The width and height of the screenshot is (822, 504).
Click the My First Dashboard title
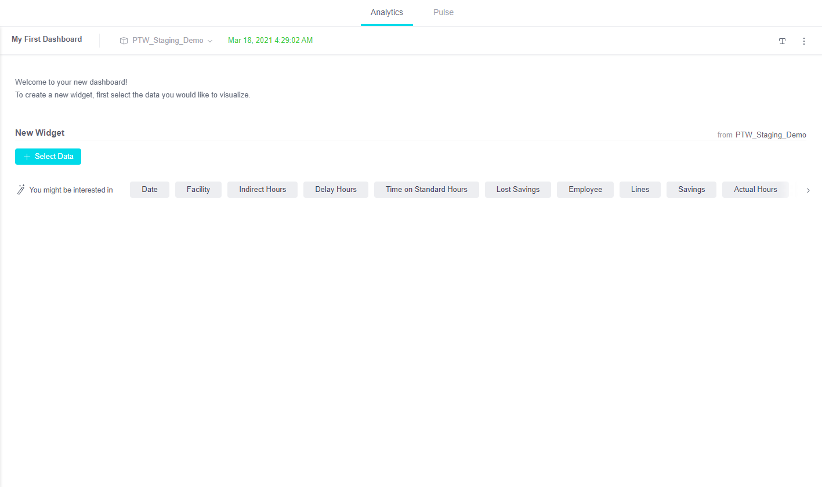click(47, 39)
